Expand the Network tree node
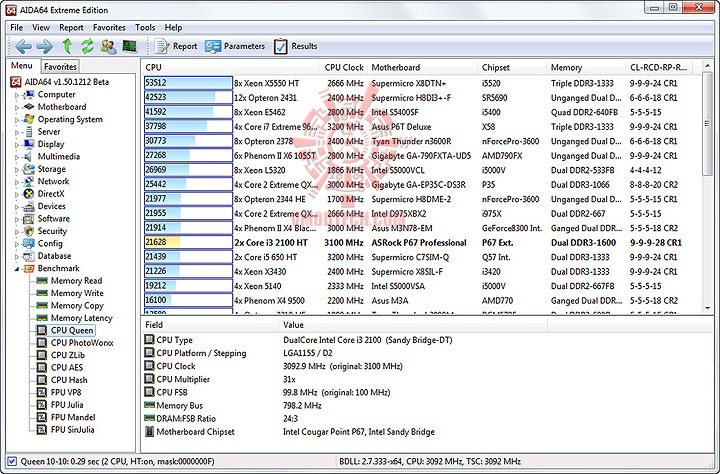The height and width of the screenshot is (474, 720). (17, 182)
